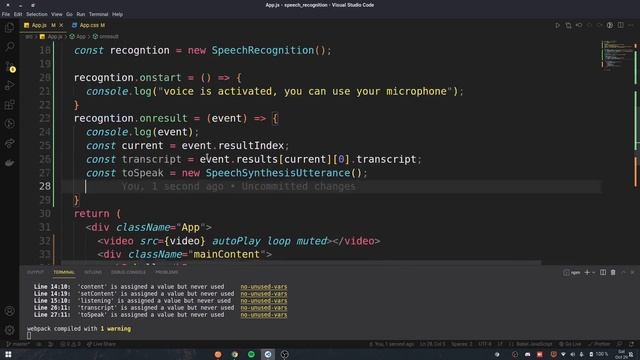The width and height of the screenshot is (640, 360).
Task: Click the Split Terminal icon
Action: tap(603, 272)
